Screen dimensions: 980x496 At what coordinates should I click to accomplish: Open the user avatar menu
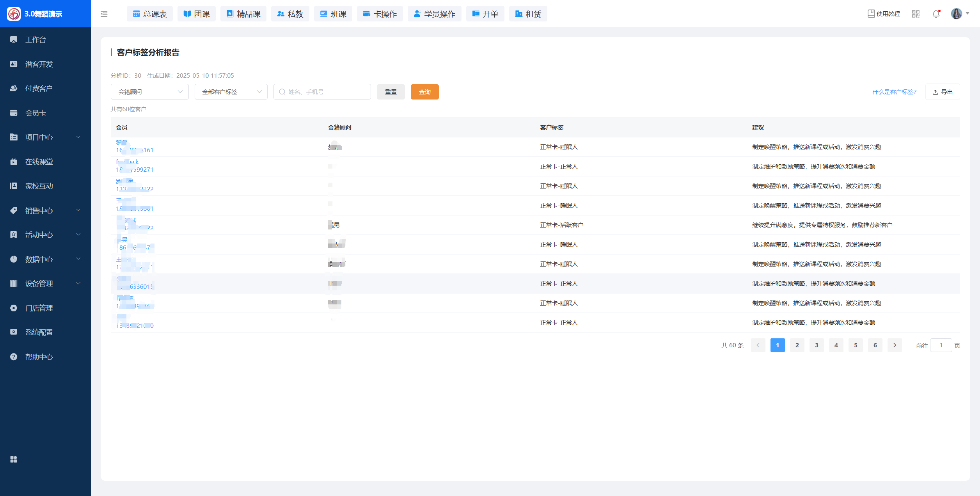[959, 14]
